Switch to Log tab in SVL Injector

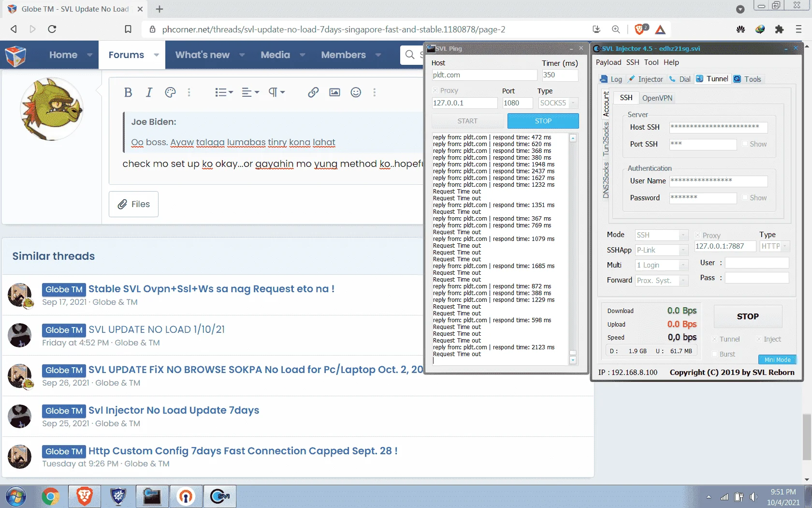(611, 79)
